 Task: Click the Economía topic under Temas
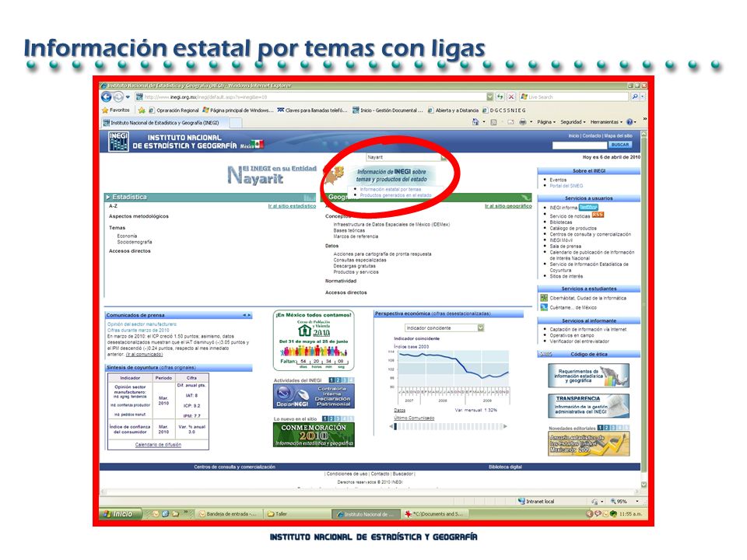coord(127,236)
